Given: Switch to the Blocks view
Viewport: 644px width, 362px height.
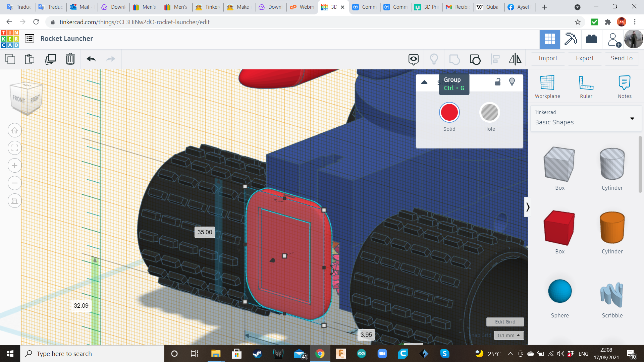Looking at the screenshot, I should coord(571,39).
